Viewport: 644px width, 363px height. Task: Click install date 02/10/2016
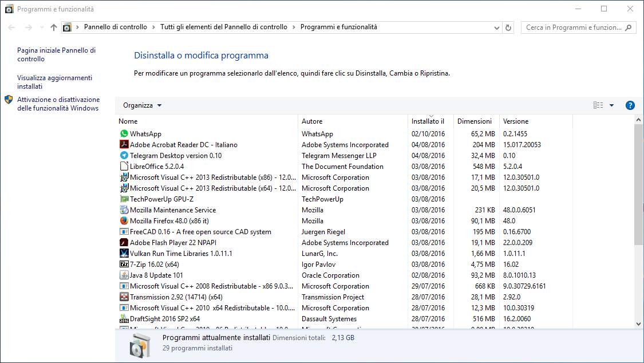428,134
